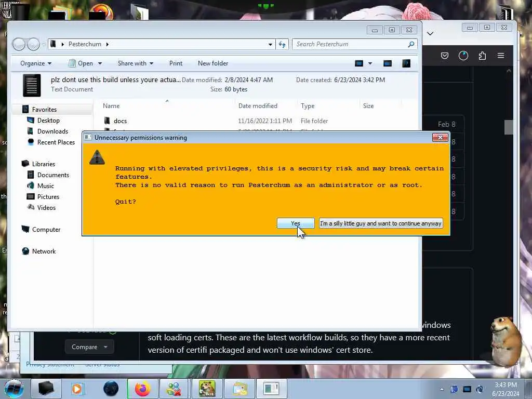Click the Open toolbar button
532x399 pixels.
click(81, 63)
